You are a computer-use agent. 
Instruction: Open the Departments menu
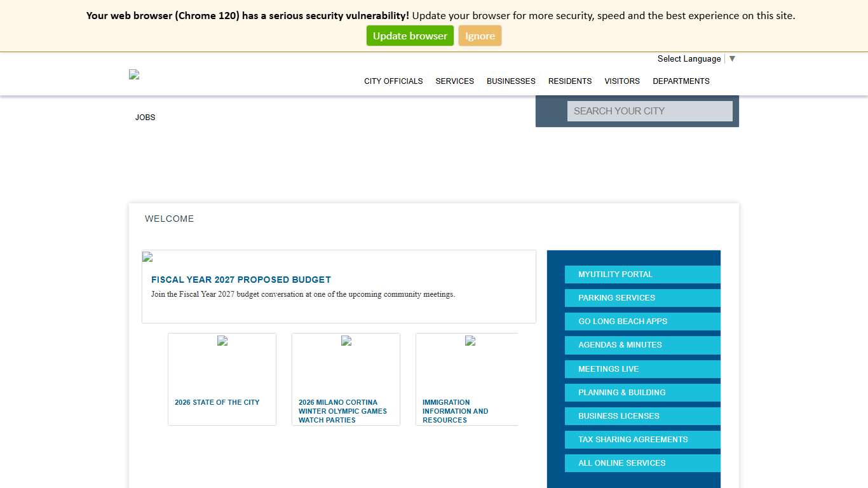point(681,81)
